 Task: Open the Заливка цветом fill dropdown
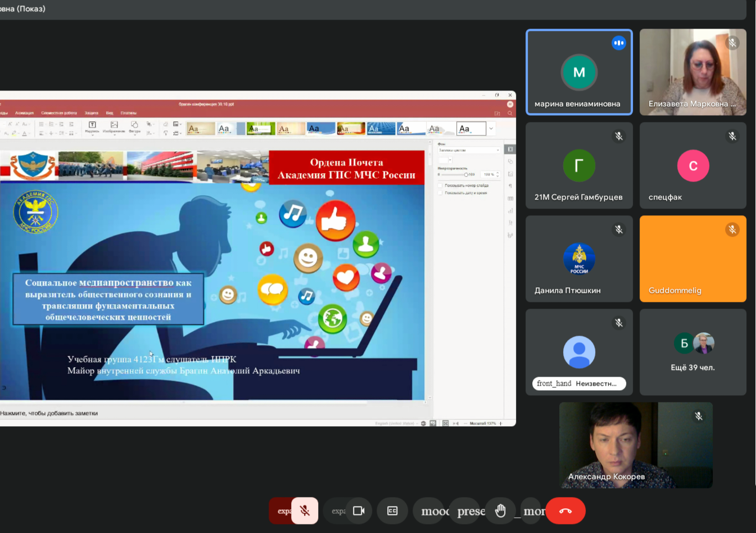click(x=469, y=150)
